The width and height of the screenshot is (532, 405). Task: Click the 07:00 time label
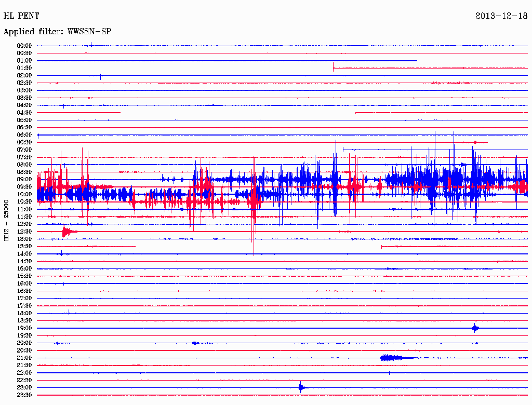pyautogui.click(x=24, y=150)
